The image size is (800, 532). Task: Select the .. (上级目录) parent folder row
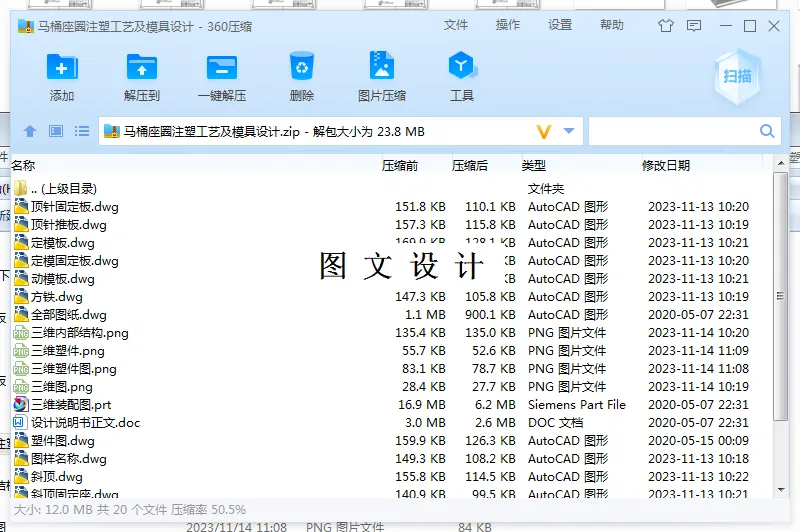pos(391,189)
